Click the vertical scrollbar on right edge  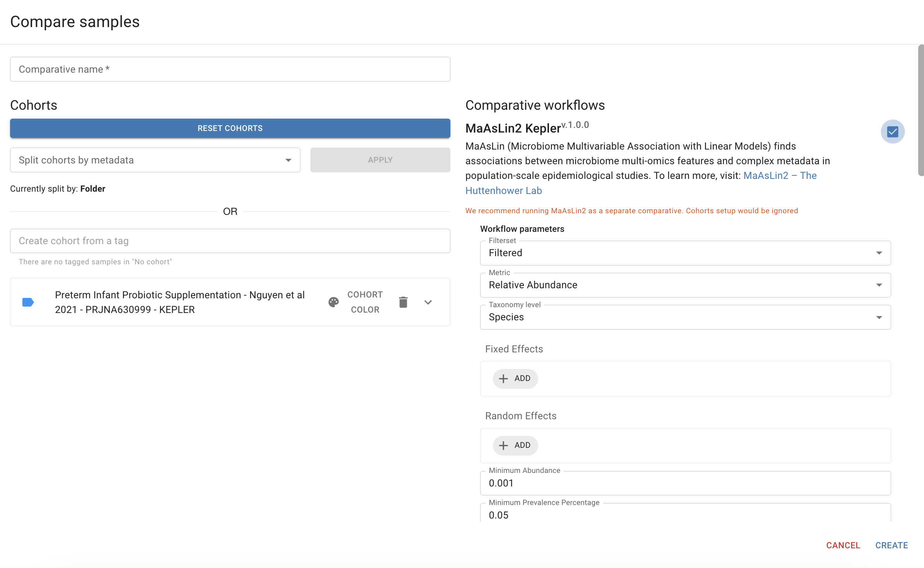click(921, 111)
